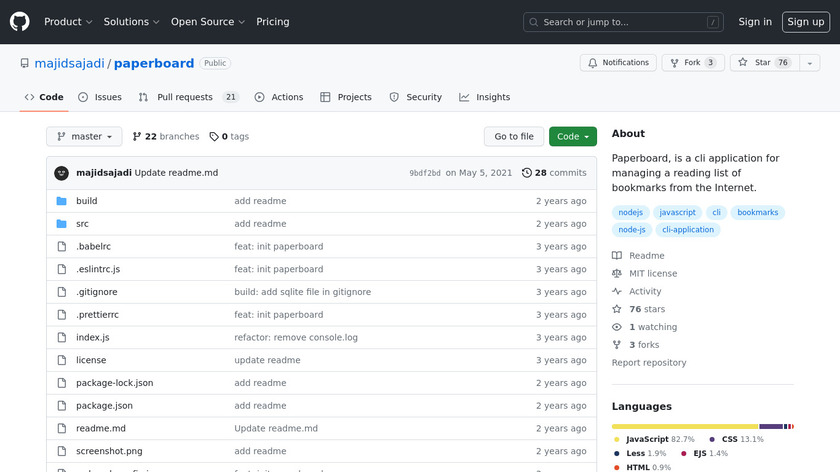This screenshot has width=840, height=472.
Task: Click the GitHub logo icon
Action: [x=20, y=21]
